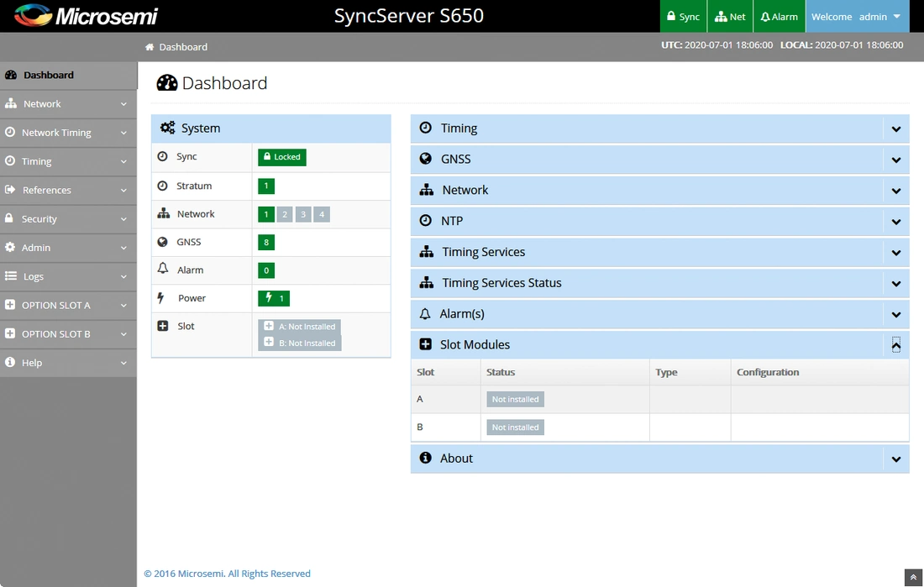Click the globe icon in the GNSS panel header
Image resolution: width=924 pixels, height=587 pixels.
click(x=426, y=159)
